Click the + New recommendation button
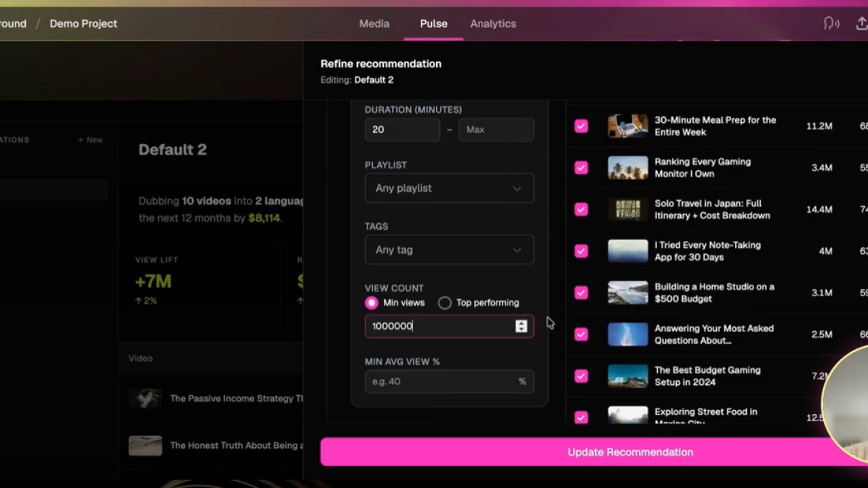Image resolution: width=868 pixels, height=488 pixels. pos(90,140)
